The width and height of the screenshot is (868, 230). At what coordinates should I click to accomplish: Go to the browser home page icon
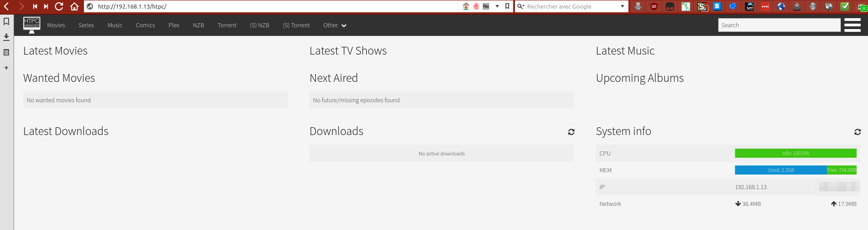pos(74,6)
